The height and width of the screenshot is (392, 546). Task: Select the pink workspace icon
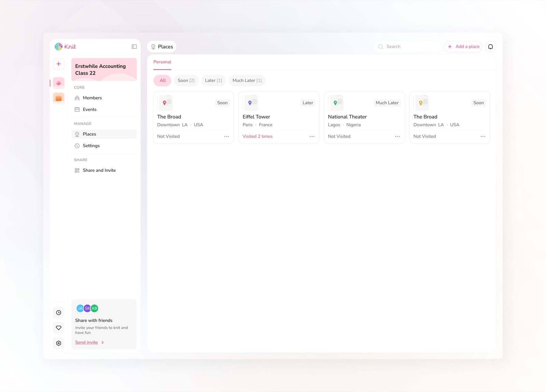click(59, 83)
